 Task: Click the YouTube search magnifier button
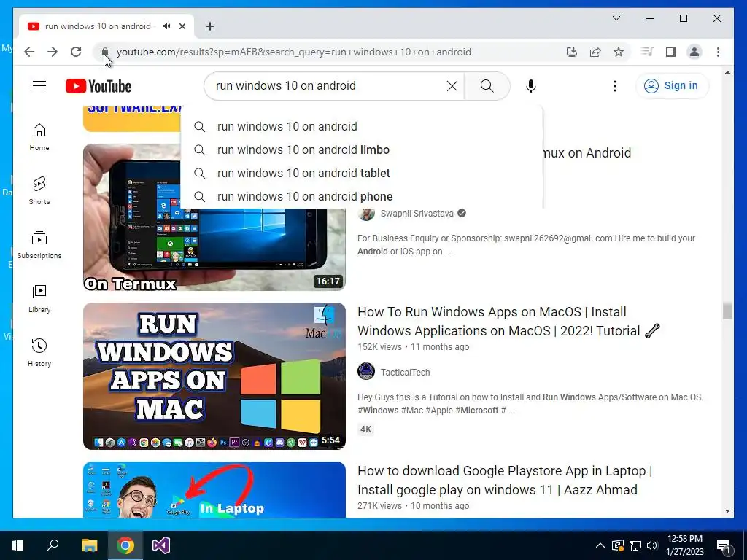(487, 86)
